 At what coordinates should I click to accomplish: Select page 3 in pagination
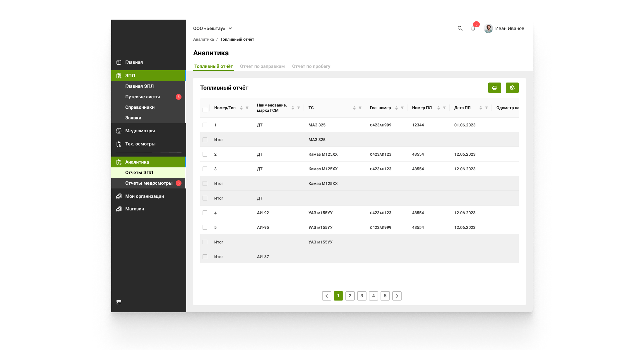coord(362,296)
